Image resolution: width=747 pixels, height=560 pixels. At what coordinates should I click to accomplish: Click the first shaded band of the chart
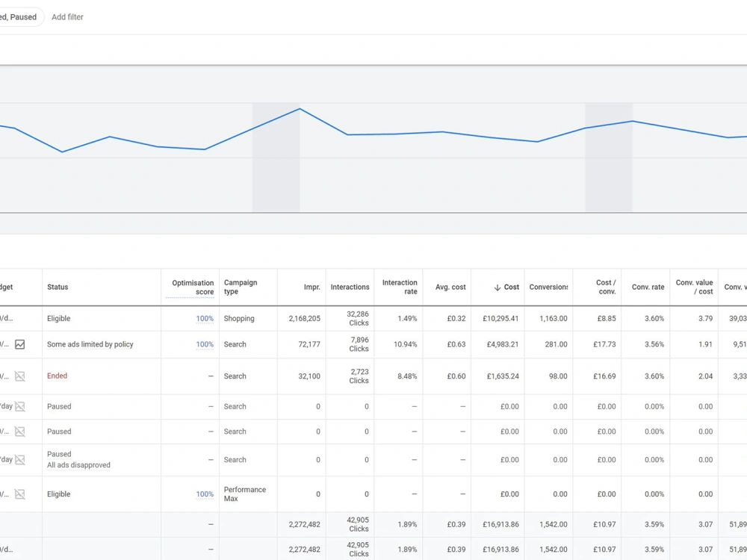tap(276, 158)
